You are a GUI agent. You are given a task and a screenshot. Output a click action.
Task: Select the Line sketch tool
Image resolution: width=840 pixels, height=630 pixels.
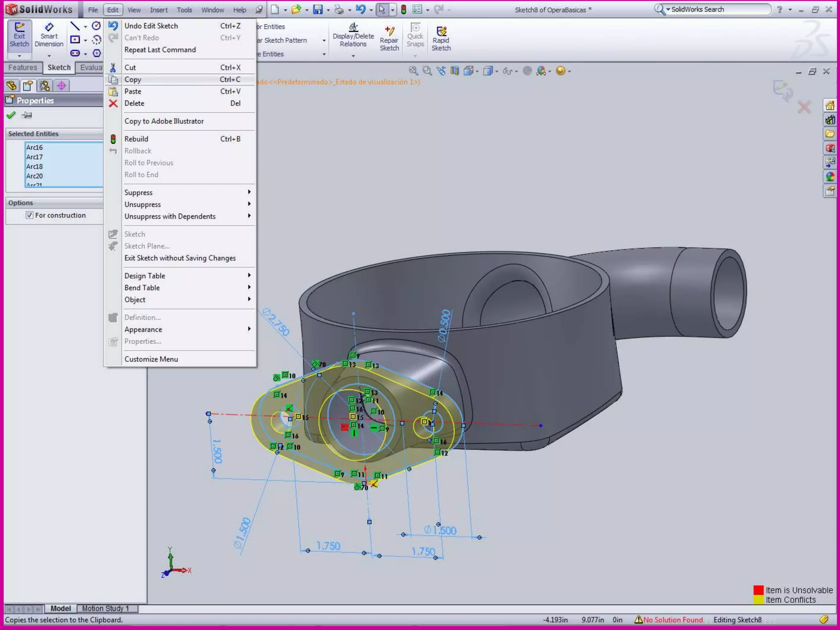coord(75,26)
